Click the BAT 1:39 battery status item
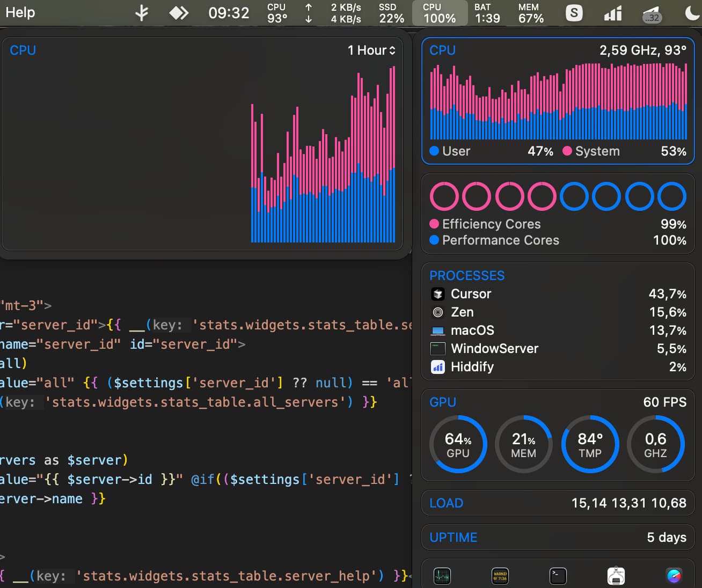 (x=487, y=13)
